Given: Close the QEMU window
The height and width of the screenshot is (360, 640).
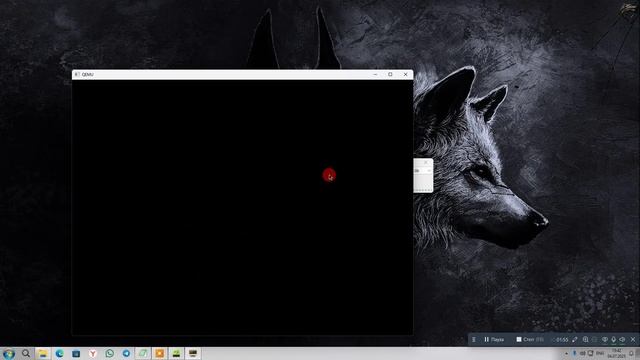Looking at the screenshot, I should pos(405,74).
